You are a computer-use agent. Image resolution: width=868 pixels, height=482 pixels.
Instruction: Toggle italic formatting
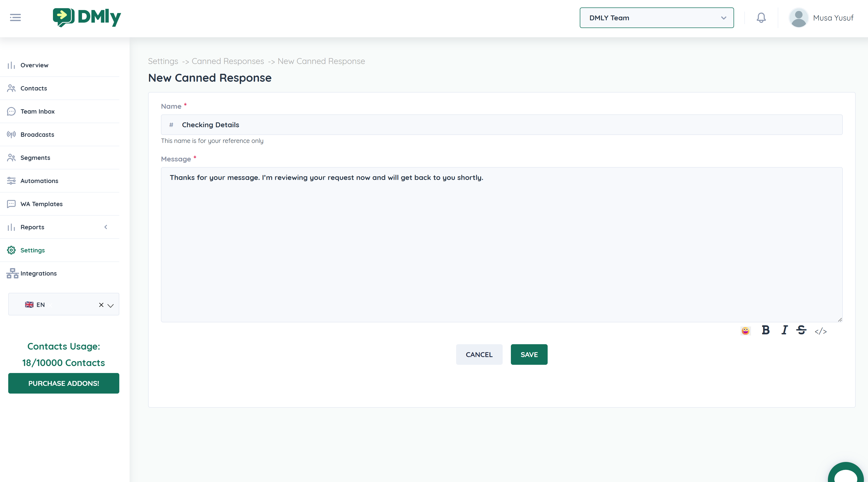tap(784, 330)
